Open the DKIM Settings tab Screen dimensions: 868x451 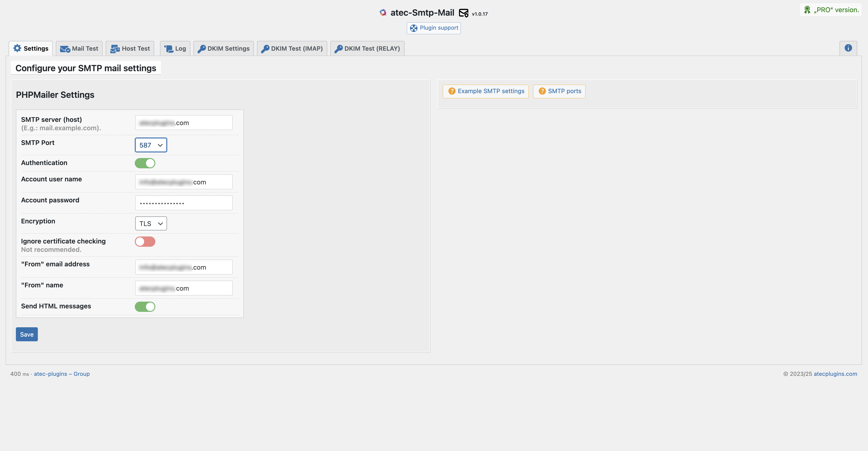point(224,49)
